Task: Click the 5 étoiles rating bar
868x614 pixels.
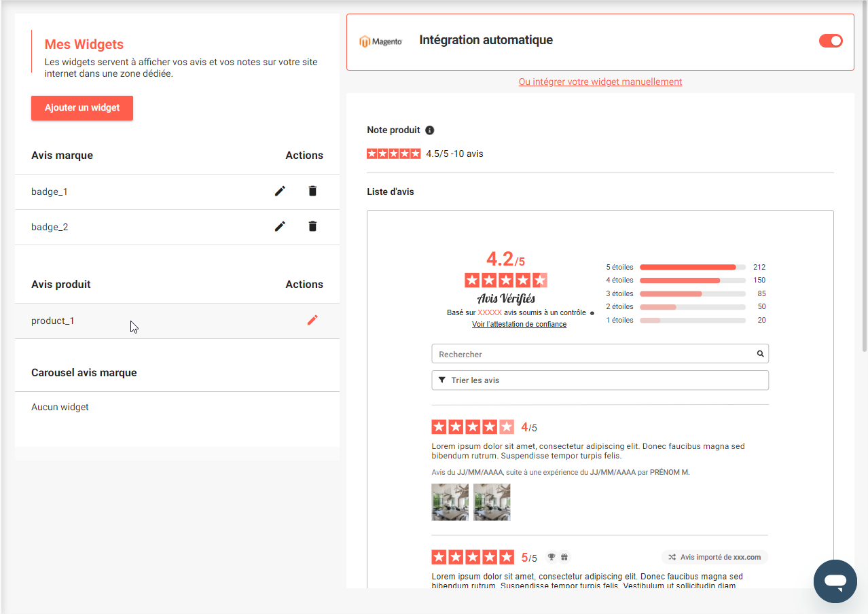Action: pyautogui.click(x=692, y=267)
